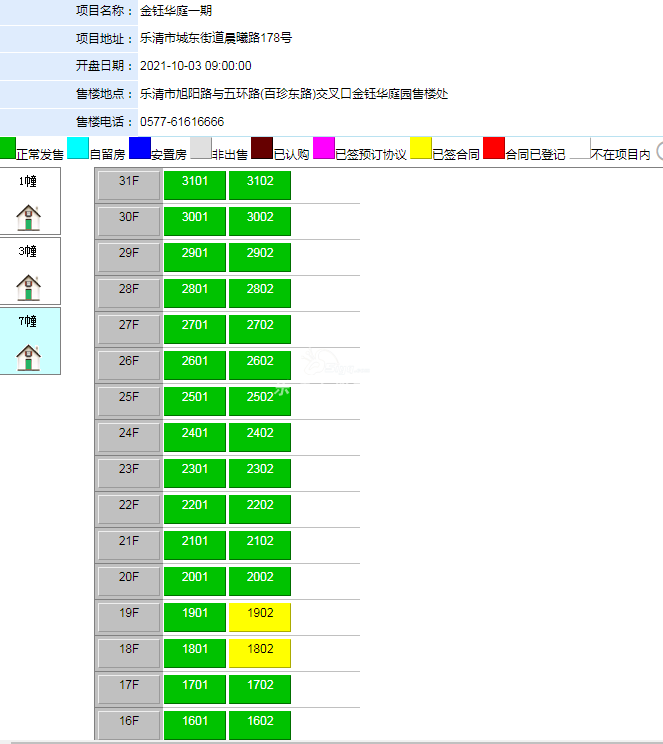Open unit 2902
Image resolution: width=663 pixels, height=744 pixels.
point(260,257)
